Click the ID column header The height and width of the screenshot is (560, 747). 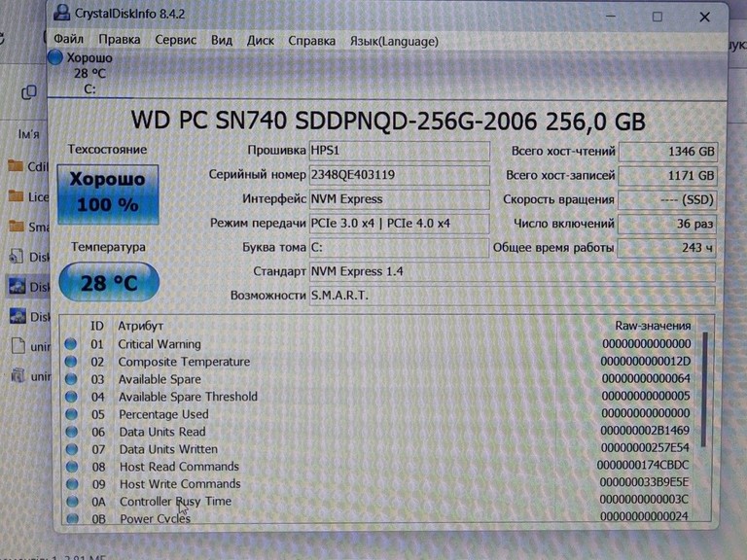point(96,326)
